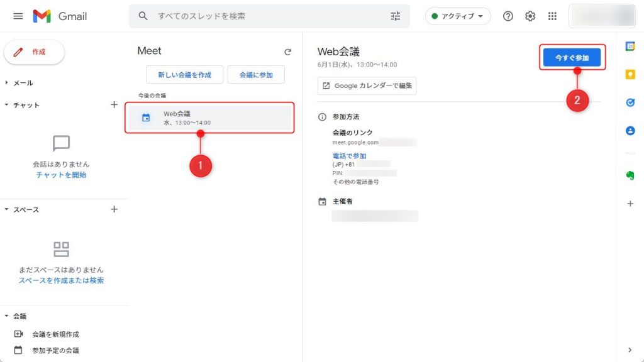Get add-ons with plus icon

(630, 204)
